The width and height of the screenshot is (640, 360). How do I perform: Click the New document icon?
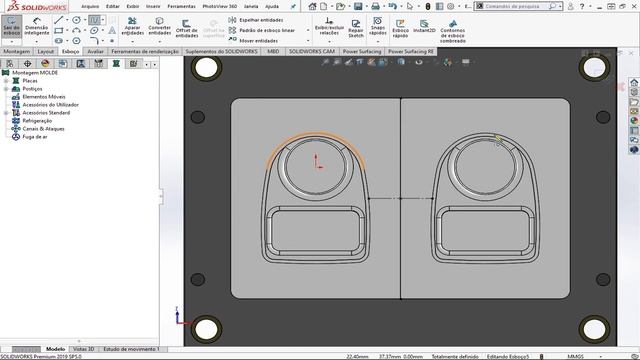click(323, 6)
